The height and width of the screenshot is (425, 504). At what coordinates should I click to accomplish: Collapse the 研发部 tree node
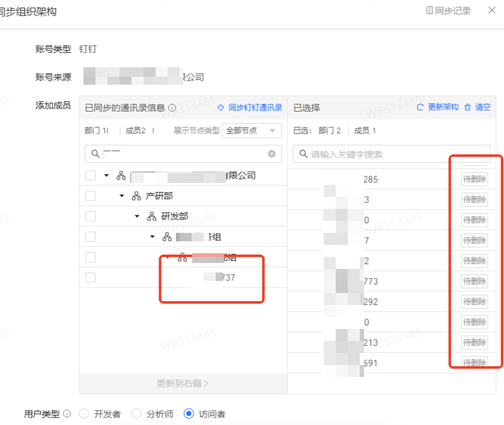tap(137, 217)
